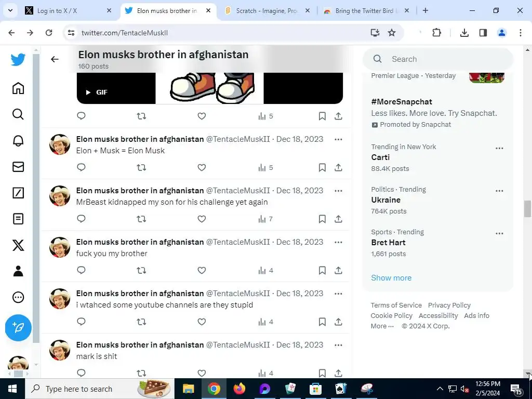Click the page vertical scrollbar thumb
This screenshot has height=399, width=532.
click(x=527, y=209)
